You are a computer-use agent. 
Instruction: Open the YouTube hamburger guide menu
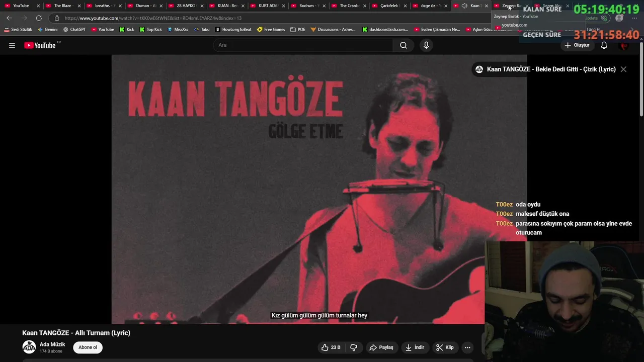[x=12, y=45]
